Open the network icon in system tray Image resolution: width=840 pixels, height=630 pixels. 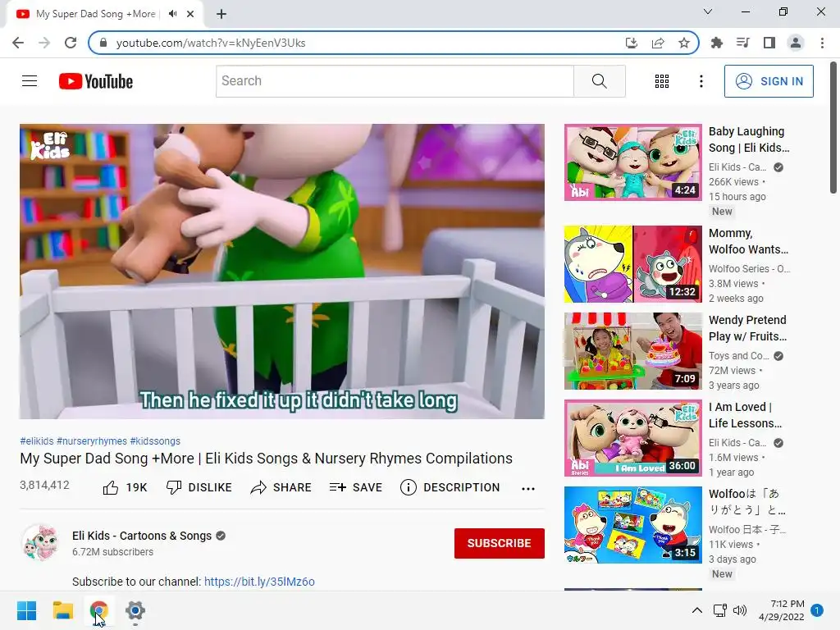[719, 610]
